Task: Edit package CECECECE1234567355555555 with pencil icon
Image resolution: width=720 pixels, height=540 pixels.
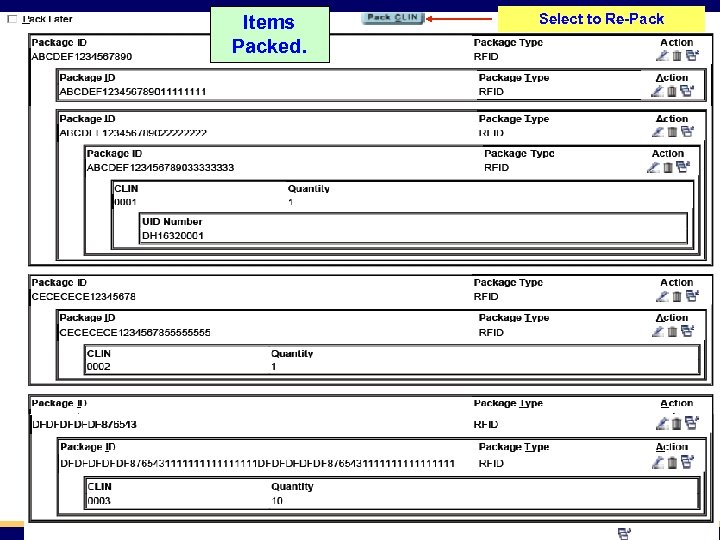Action: (658, 331)
